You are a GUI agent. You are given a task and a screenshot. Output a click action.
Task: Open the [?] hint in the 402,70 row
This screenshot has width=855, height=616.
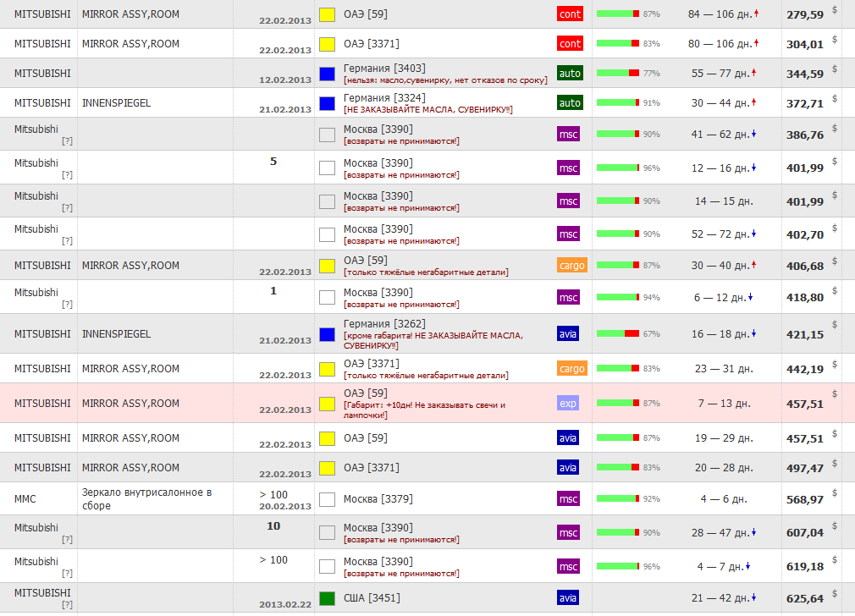(x=67, y=241)
